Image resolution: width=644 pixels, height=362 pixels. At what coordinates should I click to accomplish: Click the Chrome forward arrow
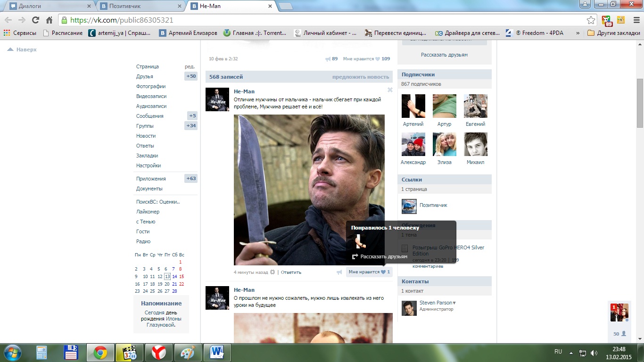click(22, 20)
